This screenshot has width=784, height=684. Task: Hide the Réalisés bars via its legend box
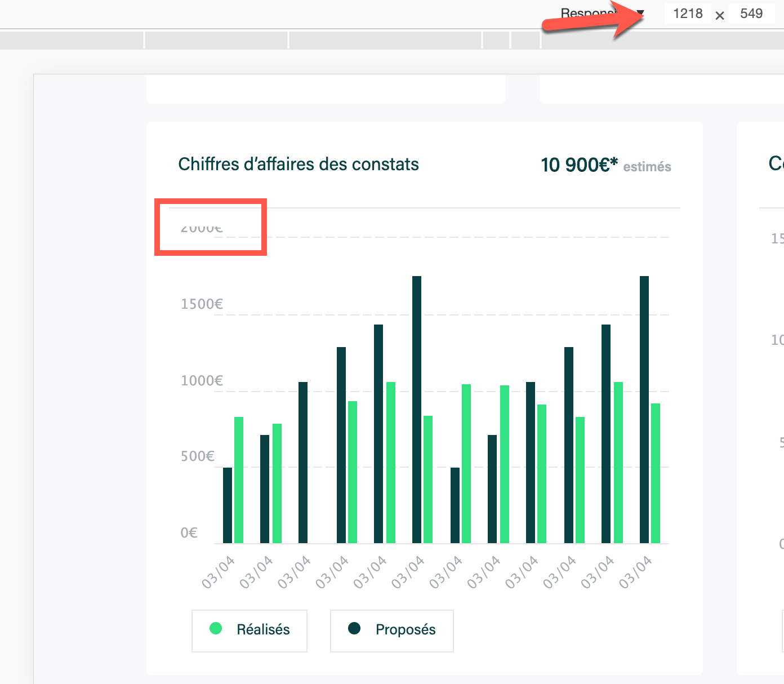pyautogui.click(x=249, y=630)
